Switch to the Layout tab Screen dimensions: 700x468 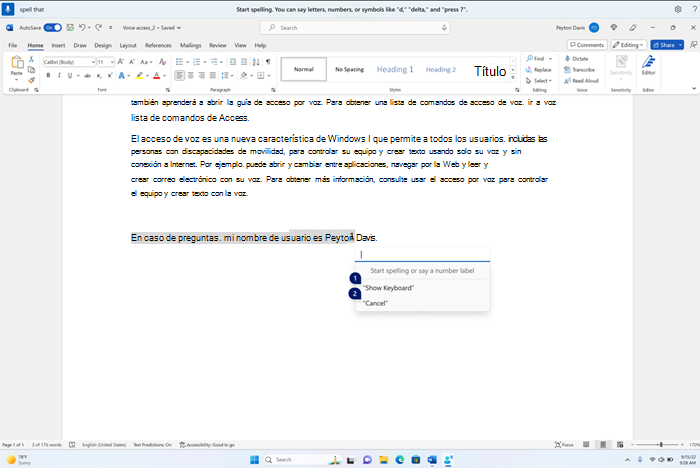tap(128, 45)
